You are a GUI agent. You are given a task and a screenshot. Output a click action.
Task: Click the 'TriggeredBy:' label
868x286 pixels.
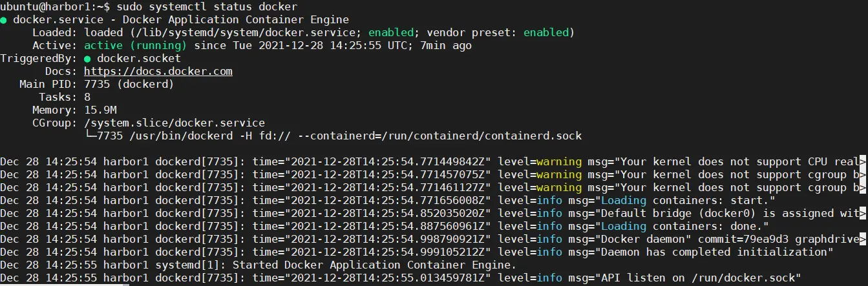coord(39,59)
